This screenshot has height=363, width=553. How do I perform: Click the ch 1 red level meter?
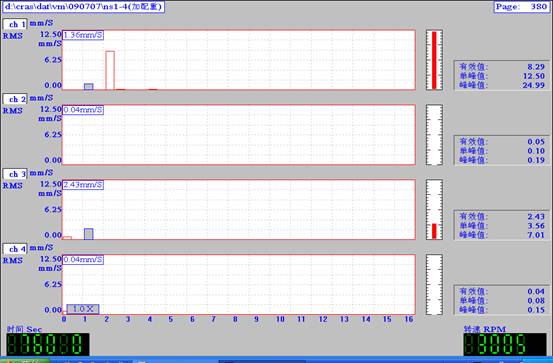(x=434, y=60)
